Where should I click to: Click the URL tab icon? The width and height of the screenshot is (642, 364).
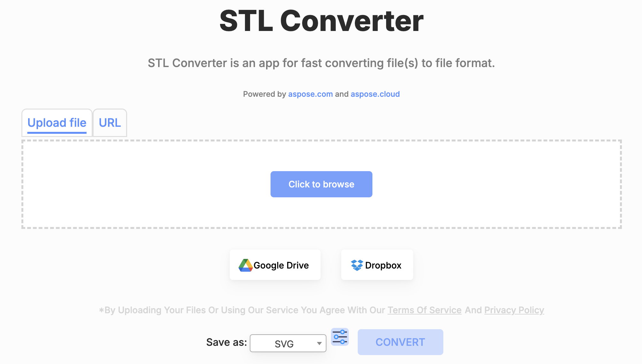110,123
